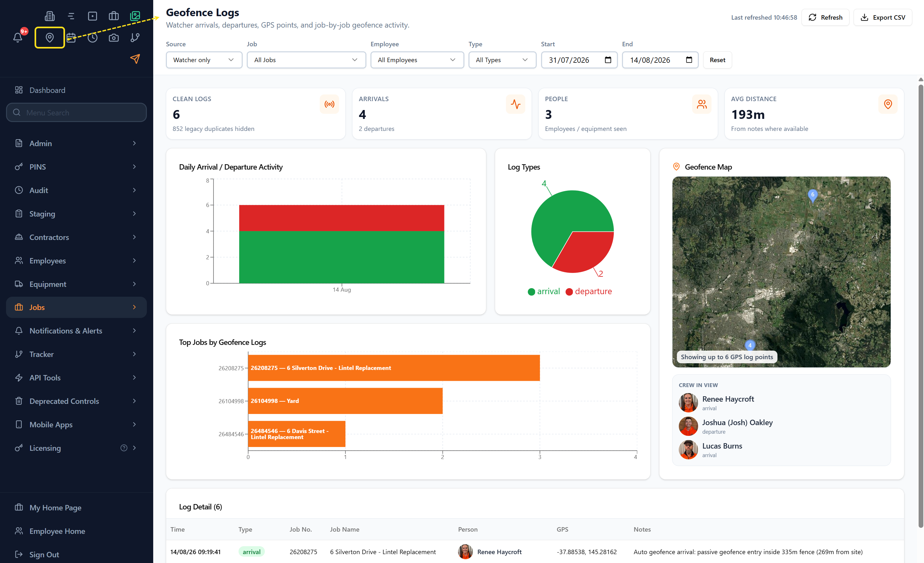The width and height of the screenshot is (924, 563).
Task: Click the End date field 14/08/2026
Action: [x=660, y=60]
